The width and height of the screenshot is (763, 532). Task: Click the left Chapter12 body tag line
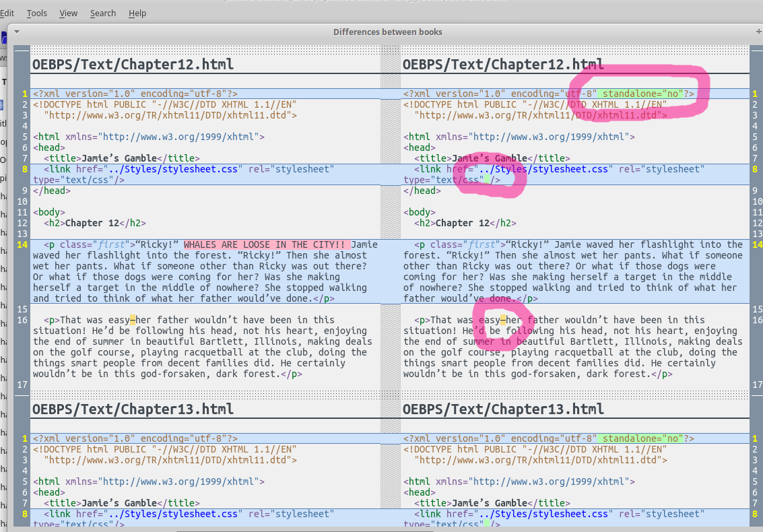pos(49,212)
